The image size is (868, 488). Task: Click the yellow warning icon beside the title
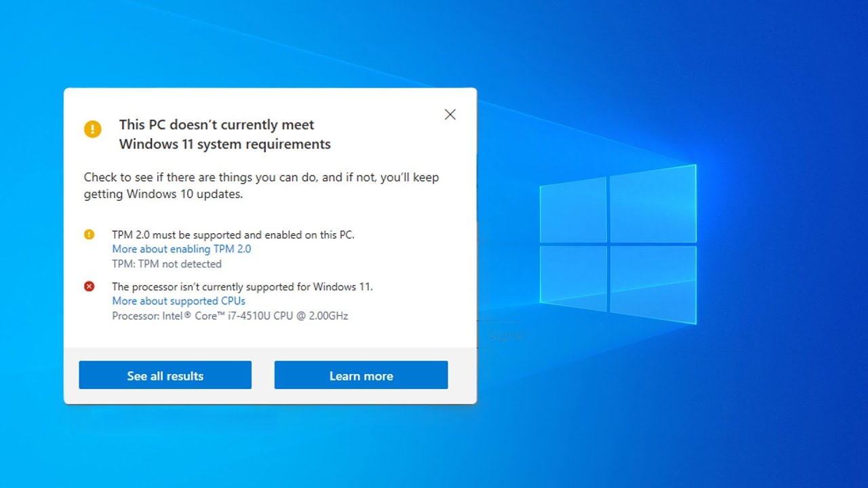93,129
